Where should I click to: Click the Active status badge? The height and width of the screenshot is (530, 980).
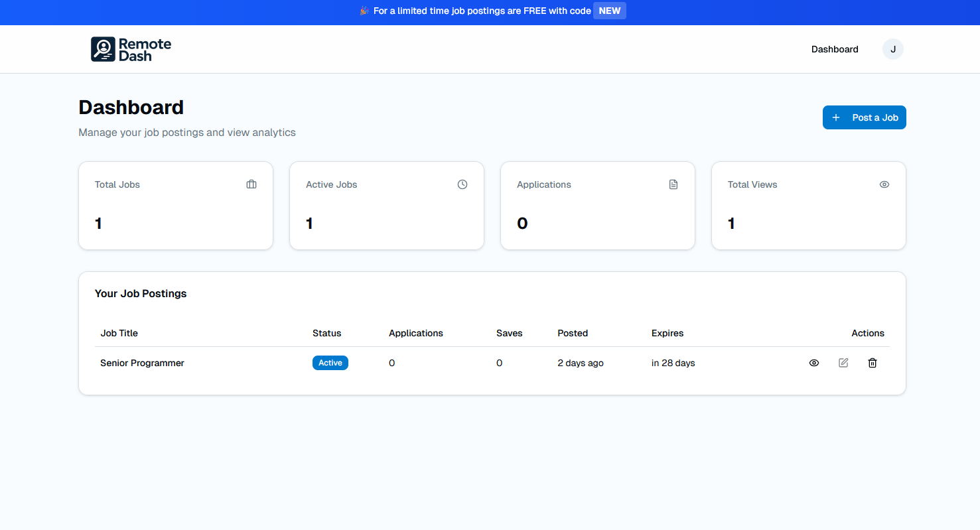tap(330, 363)
